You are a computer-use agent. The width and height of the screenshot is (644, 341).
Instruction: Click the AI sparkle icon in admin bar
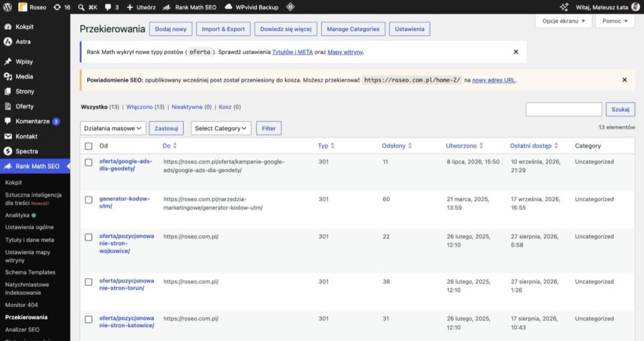564,7
